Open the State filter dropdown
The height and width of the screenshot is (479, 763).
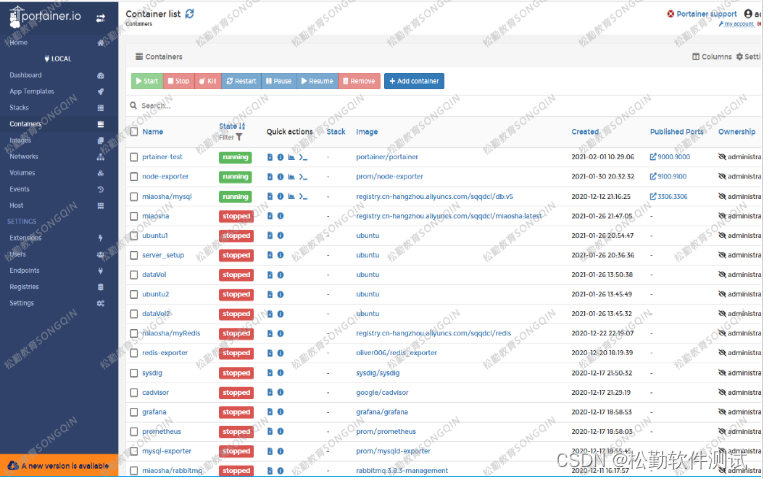(x=231, y=137)
